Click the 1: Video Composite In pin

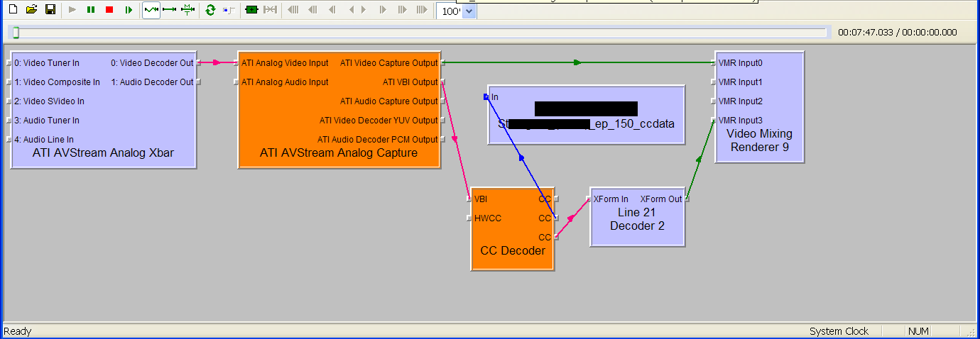(57, 82)
